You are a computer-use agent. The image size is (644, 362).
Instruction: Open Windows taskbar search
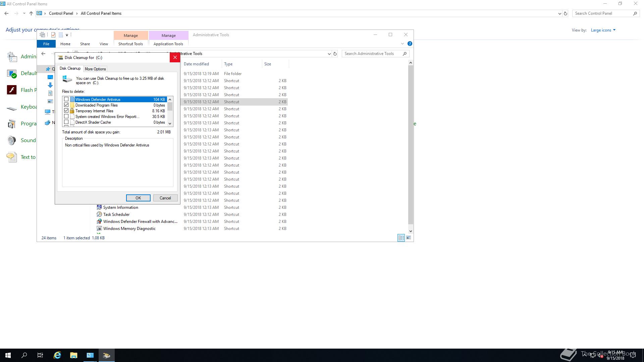pyautogui.click(x=24, y=355)
